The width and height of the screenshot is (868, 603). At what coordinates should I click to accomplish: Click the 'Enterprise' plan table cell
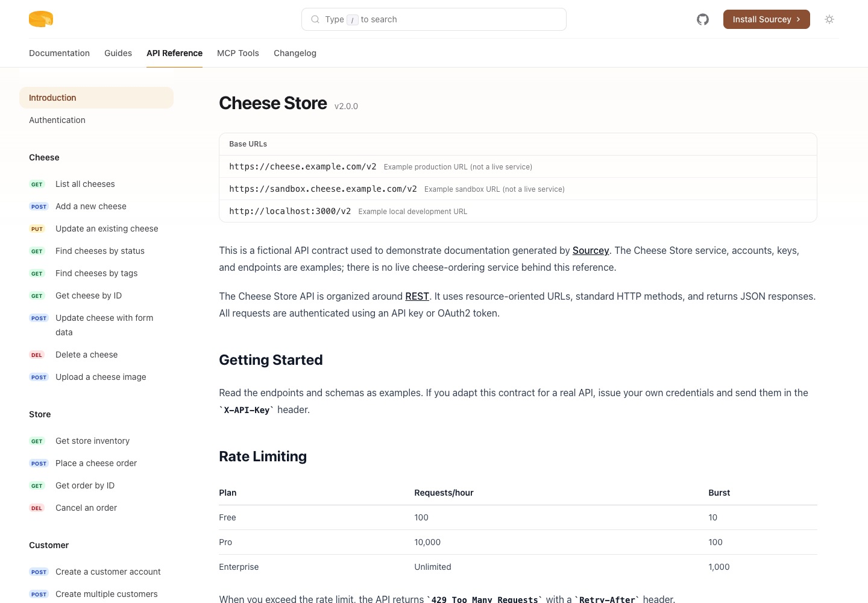(x=239, y=567)
